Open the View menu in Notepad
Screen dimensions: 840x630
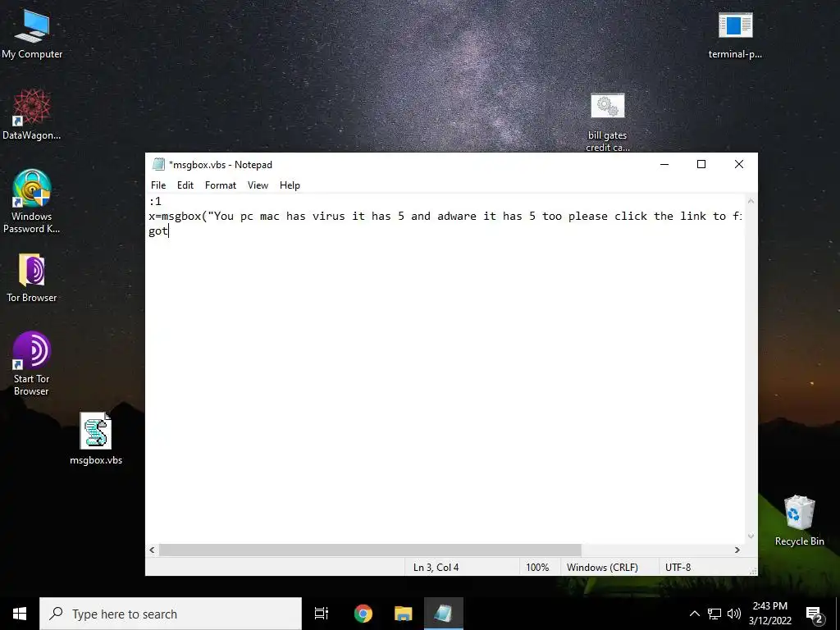258,185
